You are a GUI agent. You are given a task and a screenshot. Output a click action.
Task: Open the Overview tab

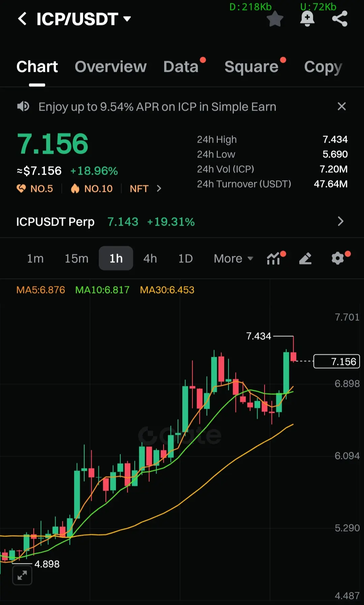click(111, 67)
